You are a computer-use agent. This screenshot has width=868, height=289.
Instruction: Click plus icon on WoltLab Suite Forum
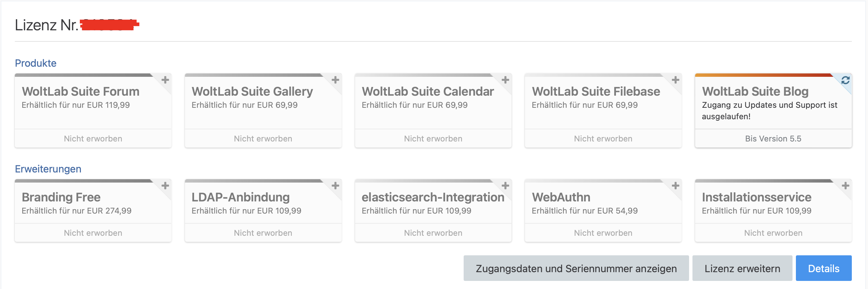[165, 80]
